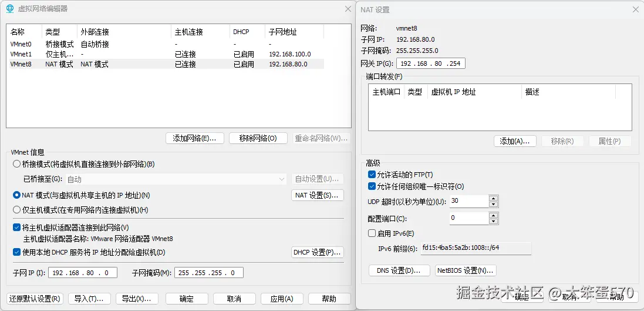Viewport: 644px width, 311px height.
Task: Increase UDP 超时 value with up arrow
Action: [x=494, y=198]
